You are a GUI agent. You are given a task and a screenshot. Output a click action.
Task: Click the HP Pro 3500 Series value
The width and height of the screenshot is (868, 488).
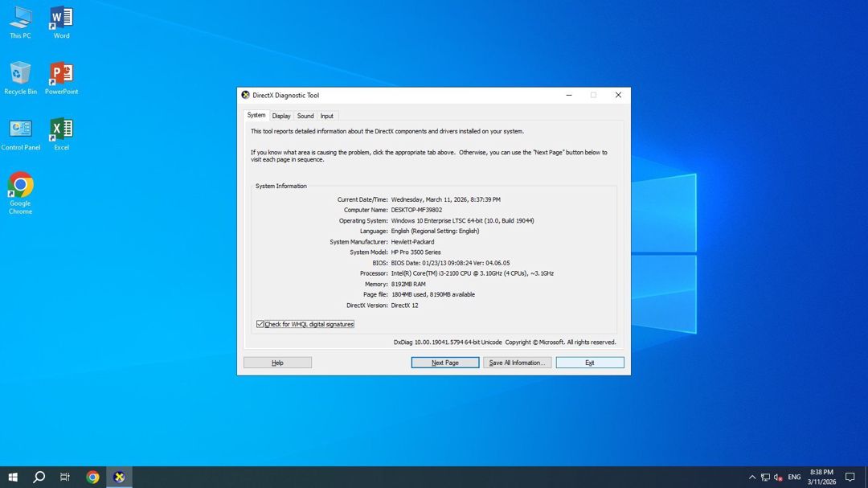point(416,252)
